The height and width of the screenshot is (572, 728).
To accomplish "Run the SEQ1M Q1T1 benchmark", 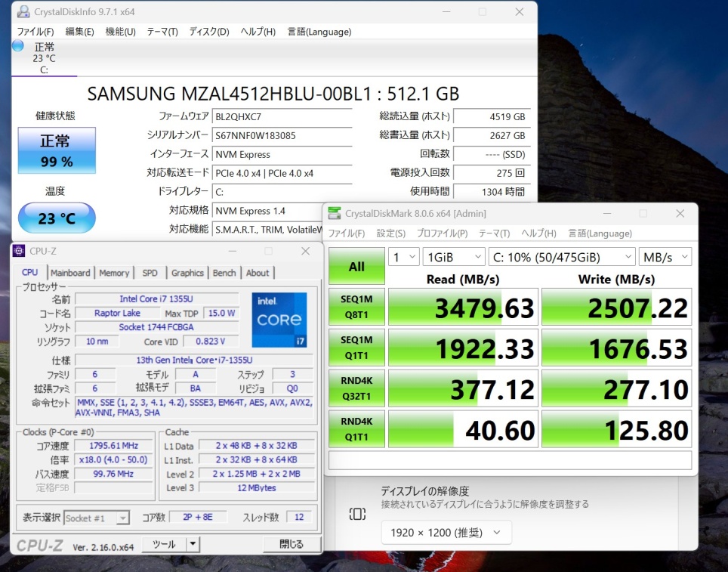I will click(356, 348).
